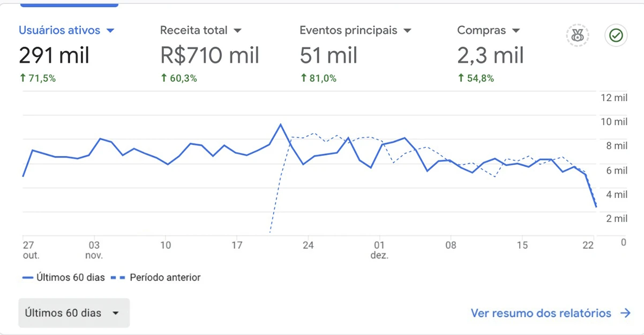Select the Usuários ativos metric tab
Image resolution: width=644 pixels, height=335 pixels.
coord(59,31)
